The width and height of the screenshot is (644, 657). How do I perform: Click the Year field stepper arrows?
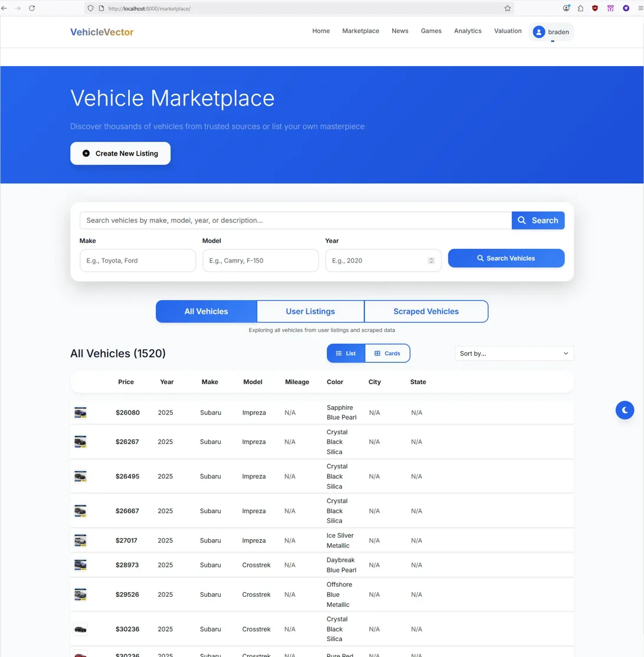(432, 260)
